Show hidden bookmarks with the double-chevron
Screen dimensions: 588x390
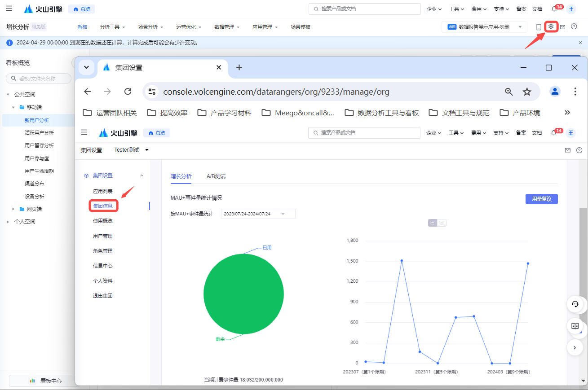point(567,113)
